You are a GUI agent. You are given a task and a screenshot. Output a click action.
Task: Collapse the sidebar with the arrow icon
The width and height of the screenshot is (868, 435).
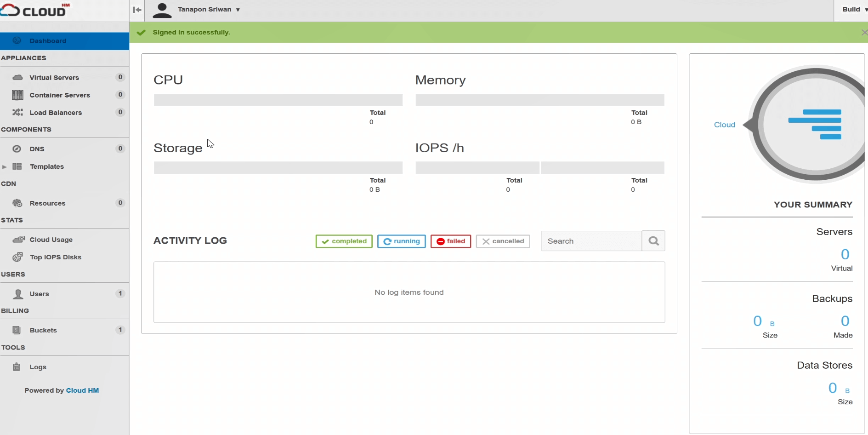137,10
